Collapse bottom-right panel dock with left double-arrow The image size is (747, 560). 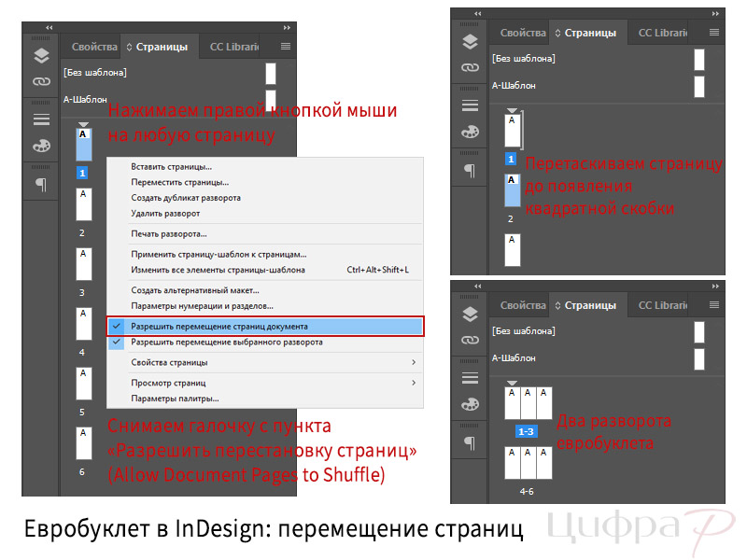click(478, 287)
